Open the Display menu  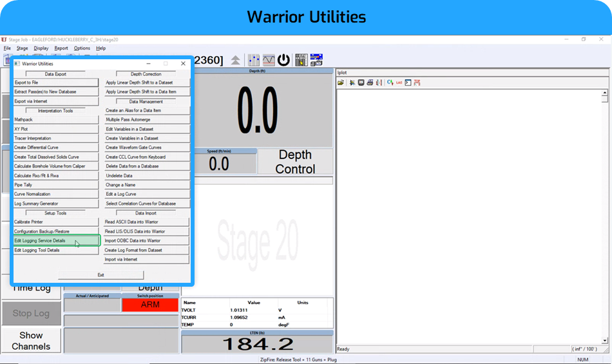(x=41, y=48)
